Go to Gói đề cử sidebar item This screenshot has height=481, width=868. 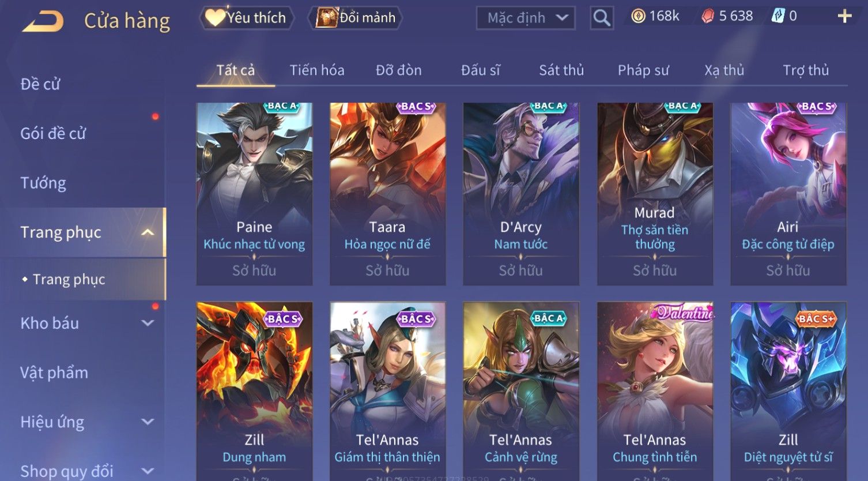click(53, 134)
